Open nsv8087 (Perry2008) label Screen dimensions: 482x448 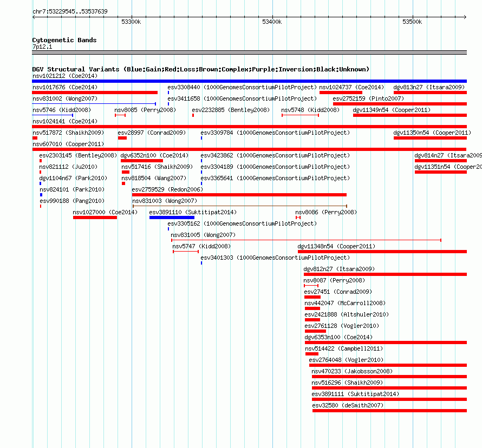[x=335, y=280]
